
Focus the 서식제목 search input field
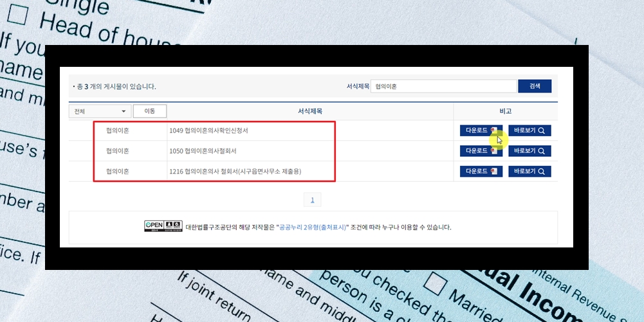pyautogui.click(x=443, y=86)
